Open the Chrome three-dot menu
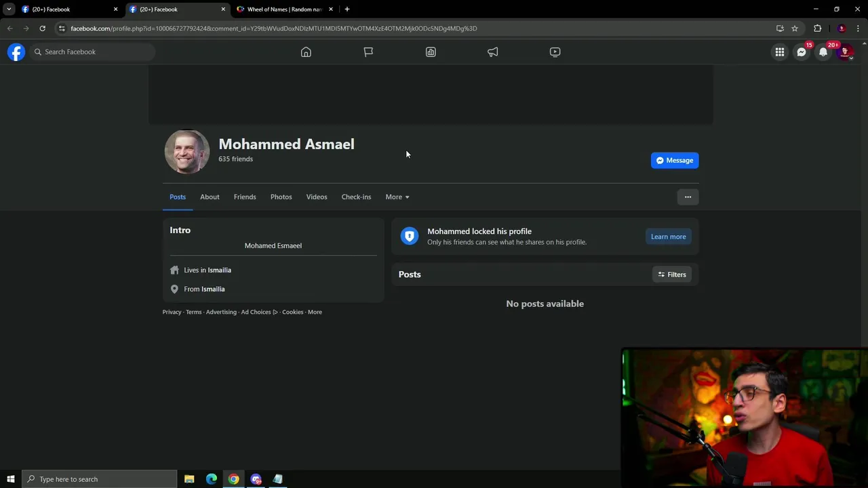The image size is (868, 488). point(859,28)
